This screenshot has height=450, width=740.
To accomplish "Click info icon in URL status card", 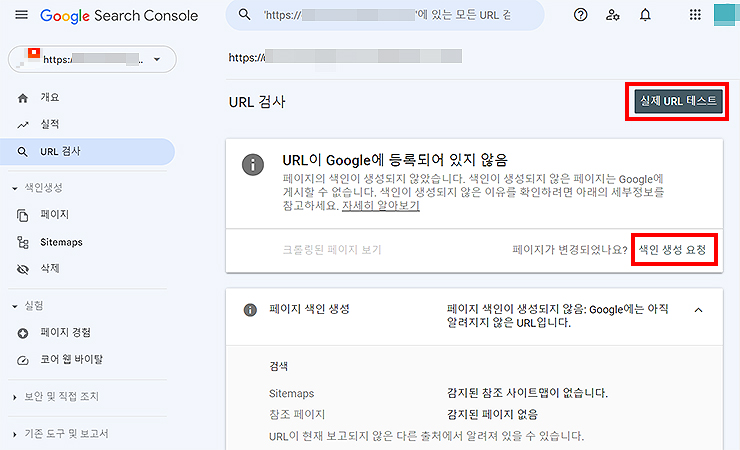I will tap(253, 165).
